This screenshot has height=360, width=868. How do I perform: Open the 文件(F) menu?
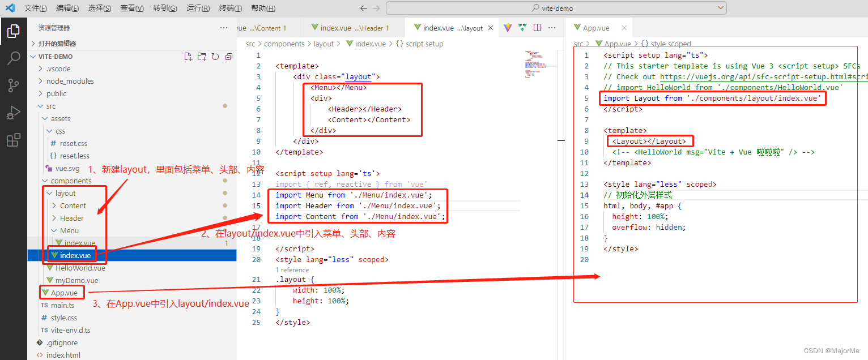[36, 8]
